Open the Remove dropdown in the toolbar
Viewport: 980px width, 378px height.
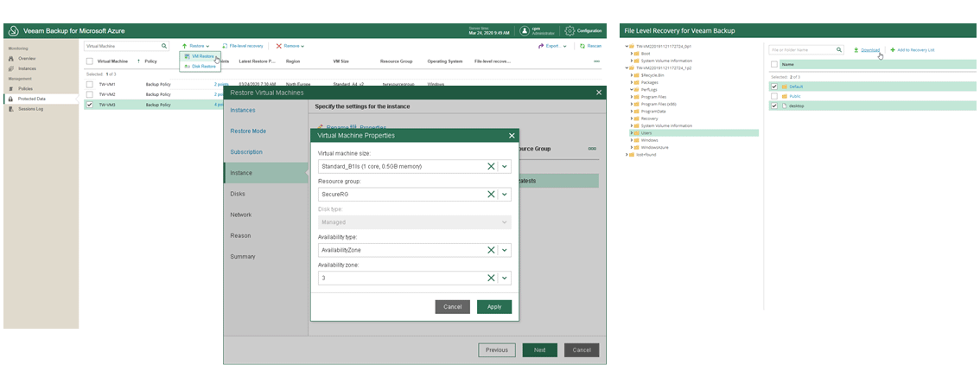click(290, 46)
